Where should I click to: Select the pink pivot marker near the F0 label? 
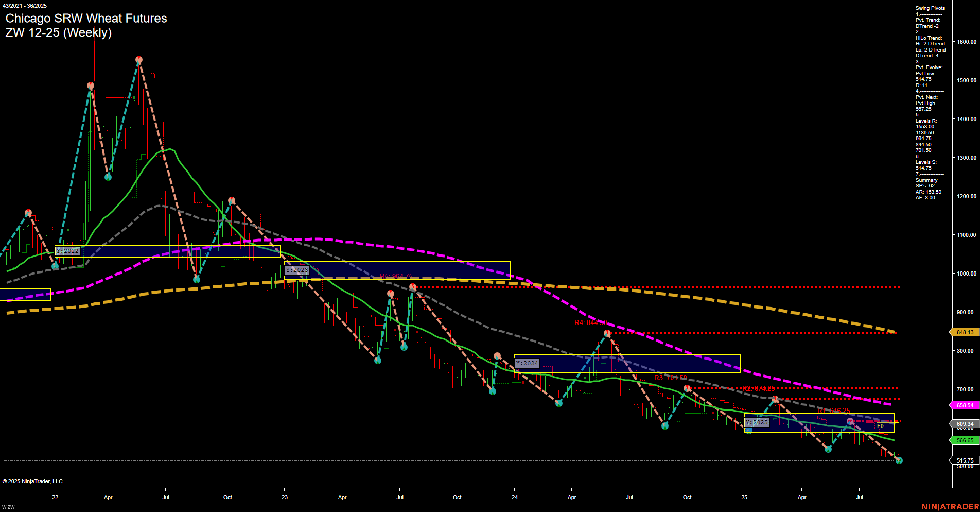pyautogui.click(x=850, y=422)
